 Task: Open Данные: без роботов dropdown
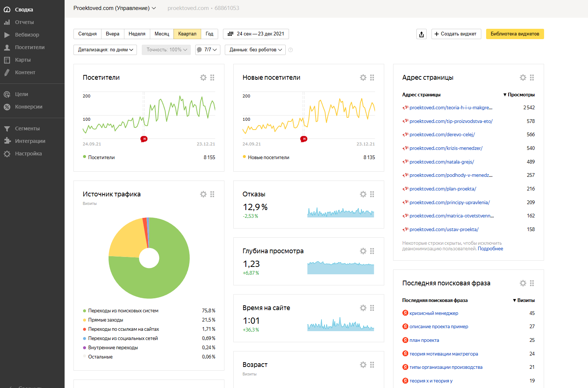(255, 50)
